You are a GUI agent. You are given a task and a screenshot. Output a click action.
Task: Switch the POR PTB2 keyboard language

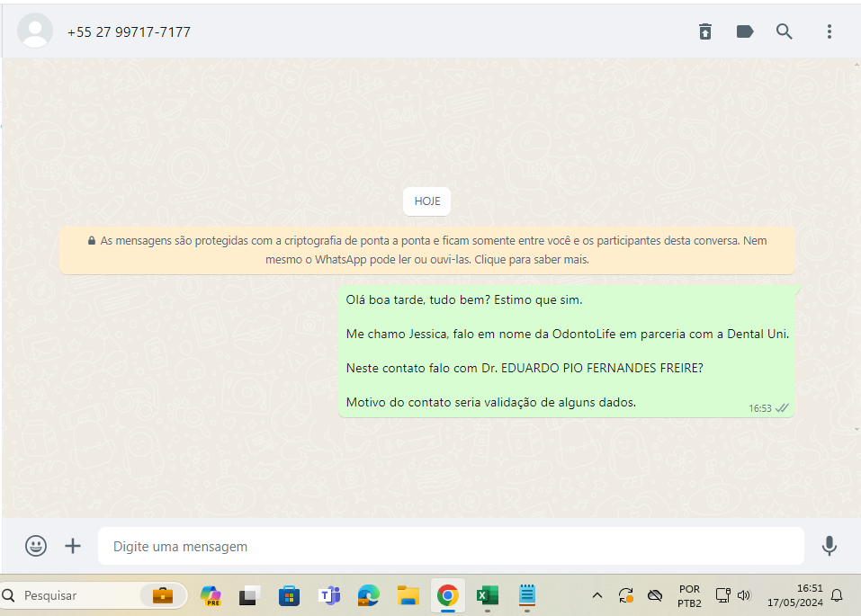[x=690, y=595]
